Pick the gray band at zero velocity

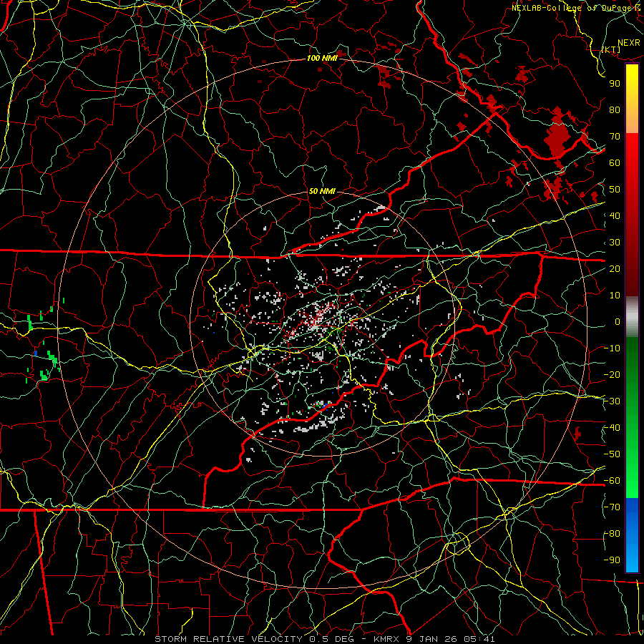point(632,318)
